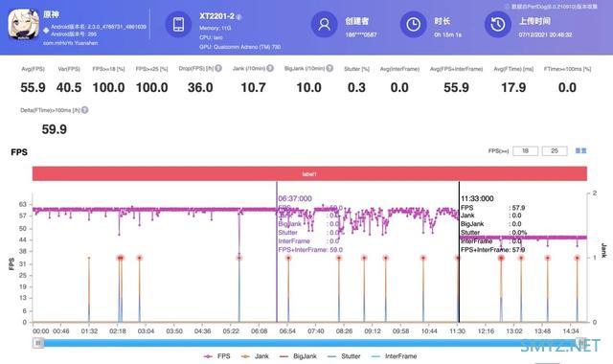Click the package name com.miHoYo.Yuanshen

70,43
